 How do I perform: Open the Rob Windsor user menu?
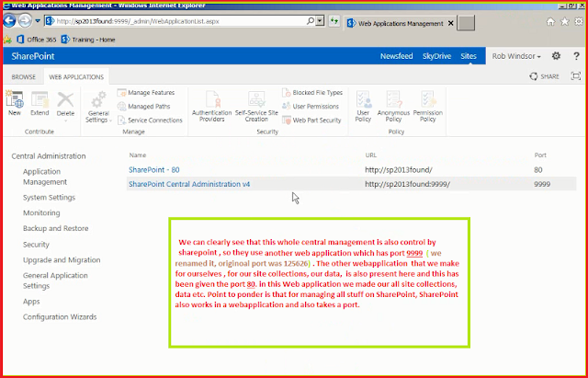point(516,56)
